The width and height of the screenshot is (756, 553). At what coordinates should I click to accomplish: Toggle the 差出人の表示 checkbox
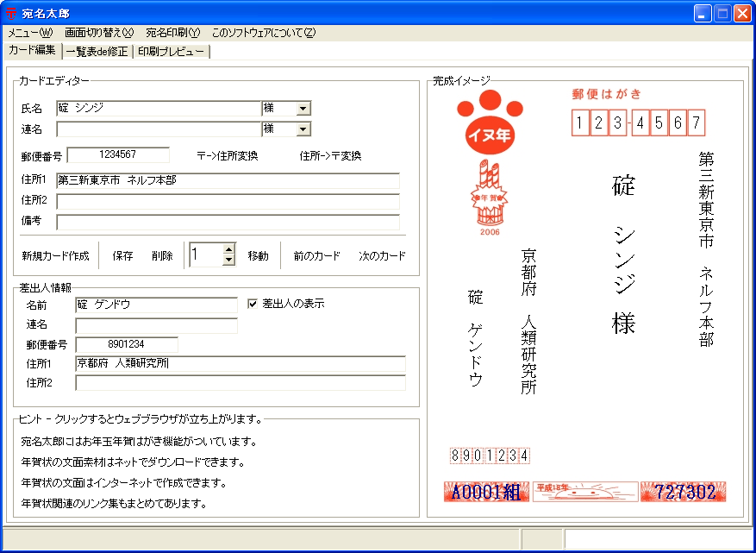pos(253,304)
